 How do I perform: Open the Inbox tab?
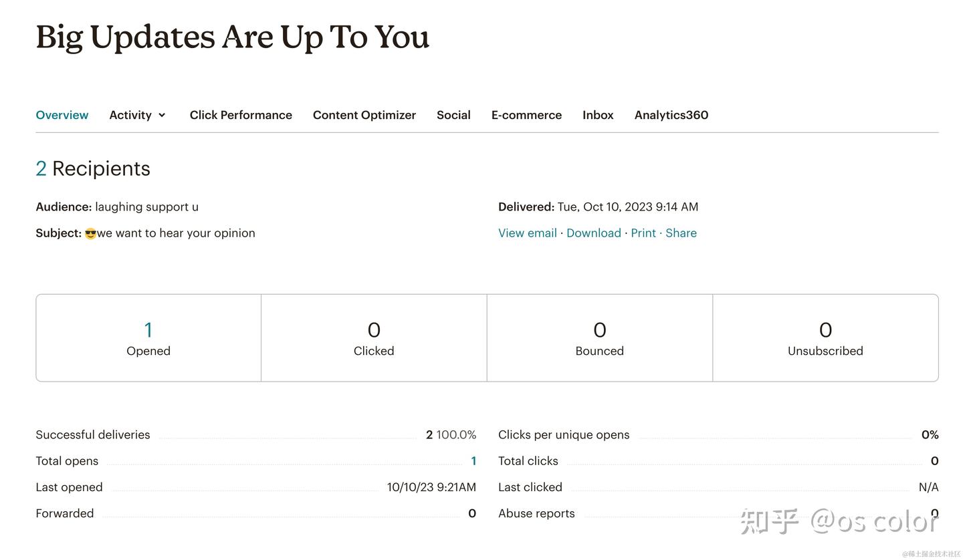point(598,115)
